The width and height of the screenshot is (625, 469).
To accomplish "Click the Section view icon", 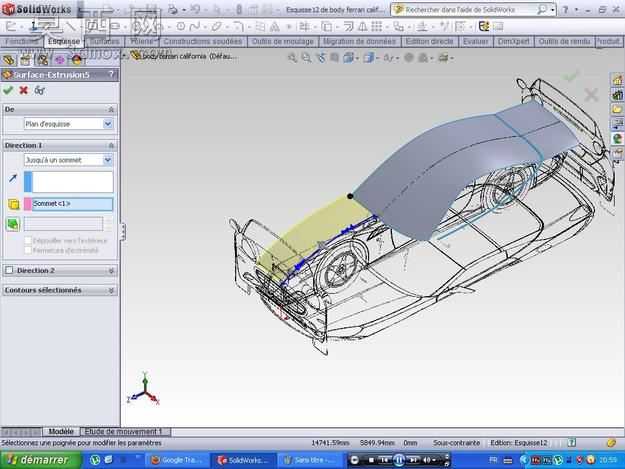I will point(334,58).
